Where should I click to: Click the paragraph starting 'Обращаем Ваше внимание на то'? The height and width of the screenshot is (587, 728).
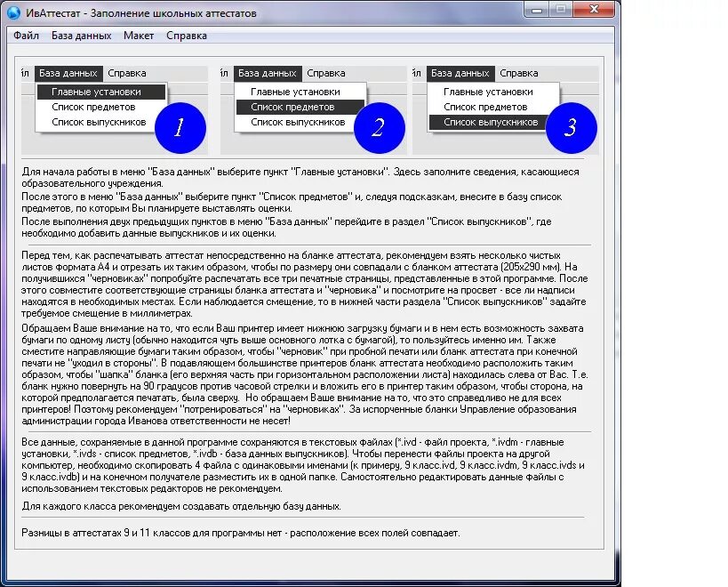pyautogui.click(x=305, y=374)
